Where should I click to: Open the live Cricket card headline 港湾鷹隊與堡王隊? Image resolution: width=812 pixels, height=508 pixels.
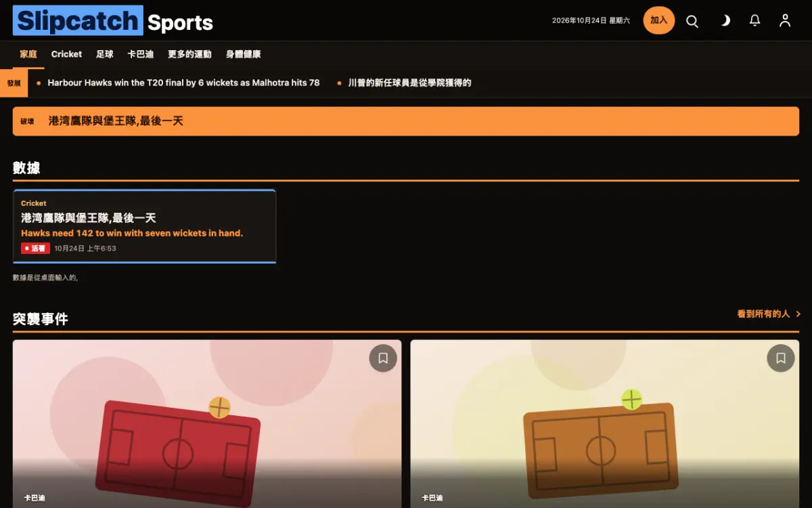(89, 218)
